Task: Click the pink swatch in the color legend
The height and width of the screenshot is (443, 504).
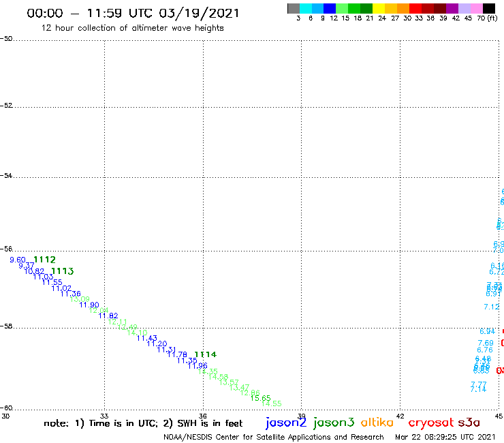Action: [476, 8]
